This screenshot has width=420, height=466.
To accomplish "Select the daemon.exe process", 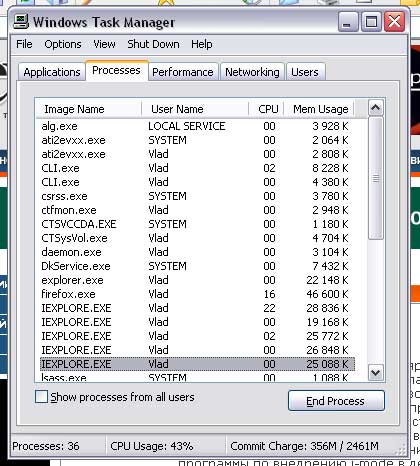I will click(x=197, y=252).
